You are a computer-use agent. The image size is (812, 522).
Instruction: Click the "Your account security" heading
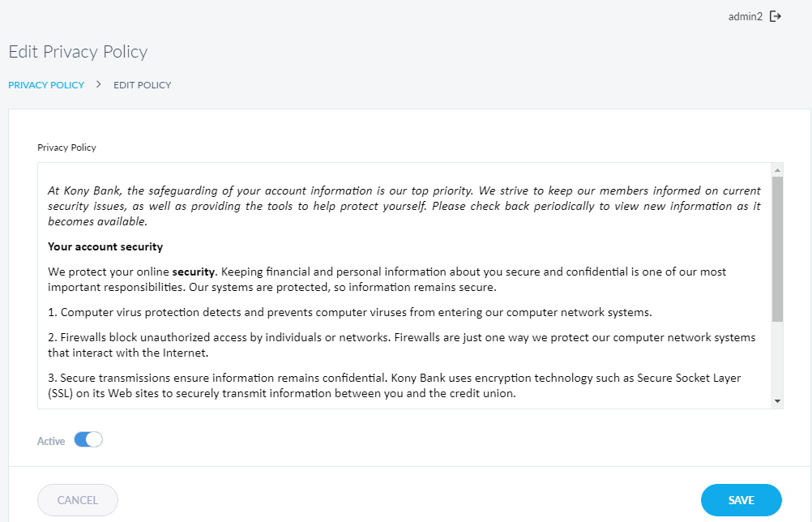coord(105,246)
